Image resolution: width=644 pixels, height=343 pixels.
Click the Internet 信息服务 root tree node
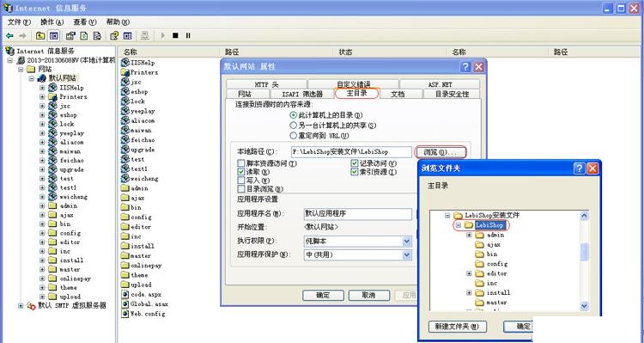[x=40, y=51]
